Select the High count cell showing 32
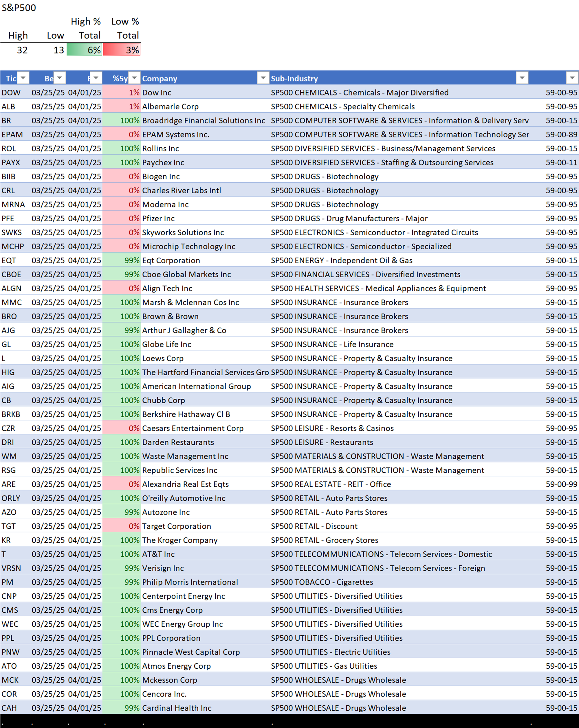The image size is (579, 728). pos(22,50)
